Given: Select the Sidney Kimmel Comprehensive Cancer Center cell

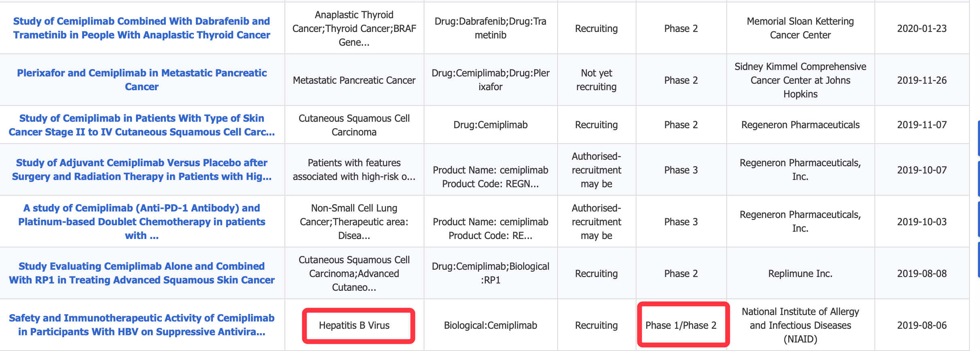Looking at the screenshot, I should (800, 80).
